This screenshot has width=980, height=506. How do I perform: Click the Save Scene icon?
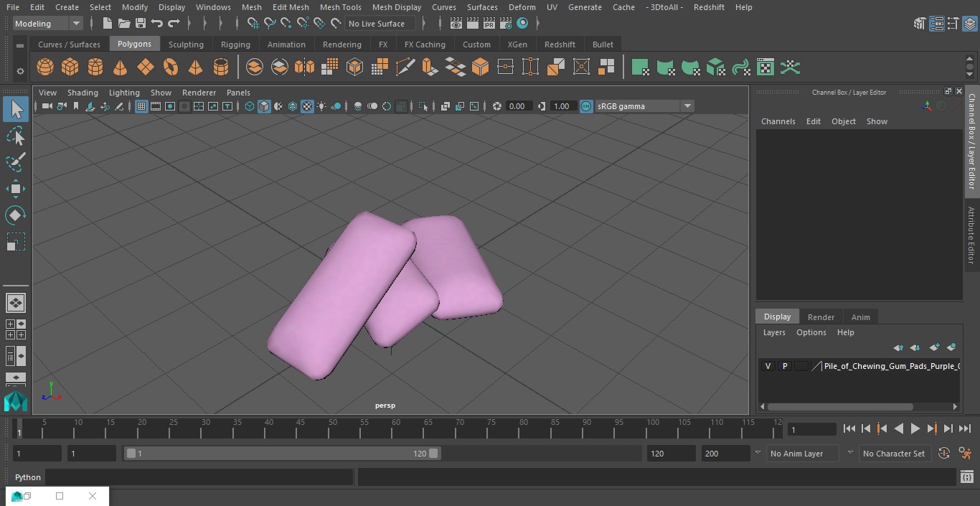coord(141,24)
